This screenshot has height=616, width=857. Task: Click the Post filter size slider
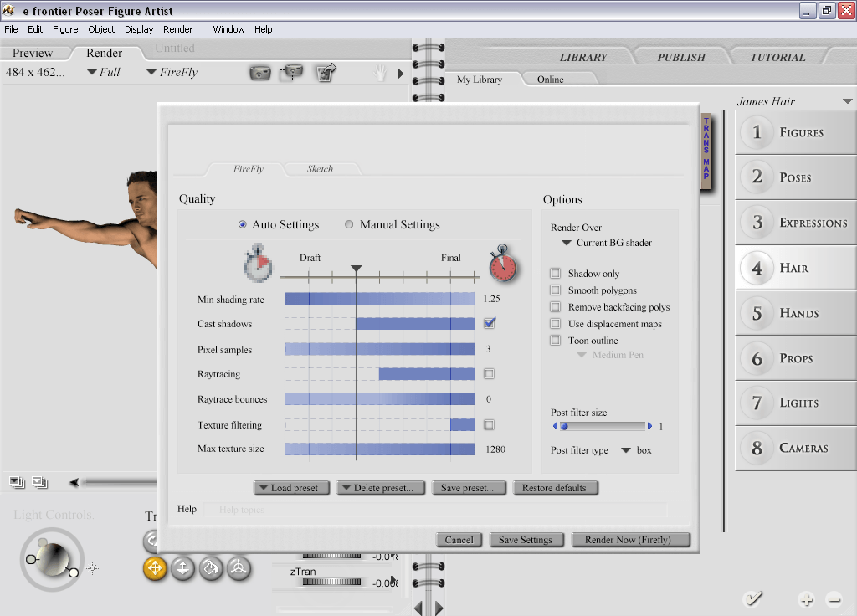pos(603,426)
